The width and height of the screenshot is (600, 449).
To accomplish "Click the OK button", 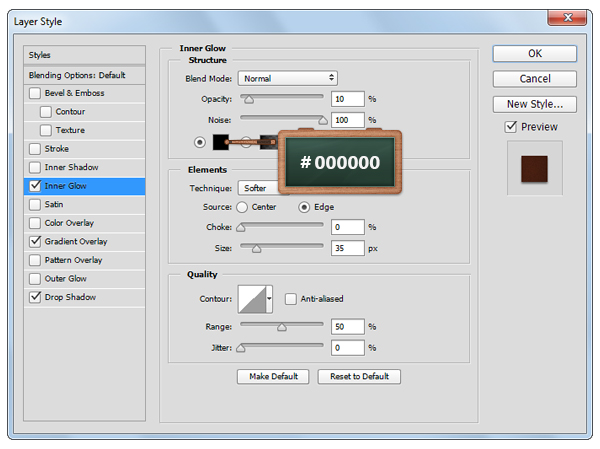I will 534,53.
